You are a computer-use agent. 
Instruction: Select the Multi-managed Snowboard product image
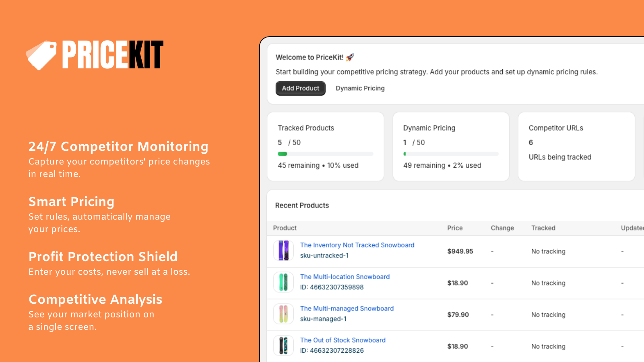click(283, 314)
